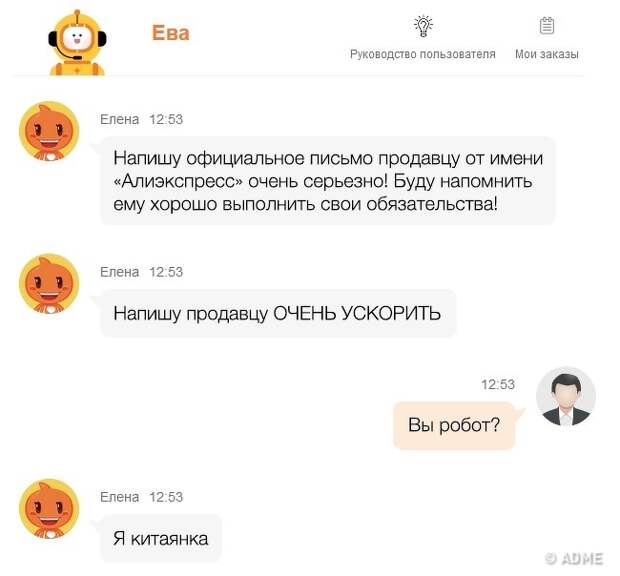
Task: Select the Ева chat title
Action: click(170, 33)
